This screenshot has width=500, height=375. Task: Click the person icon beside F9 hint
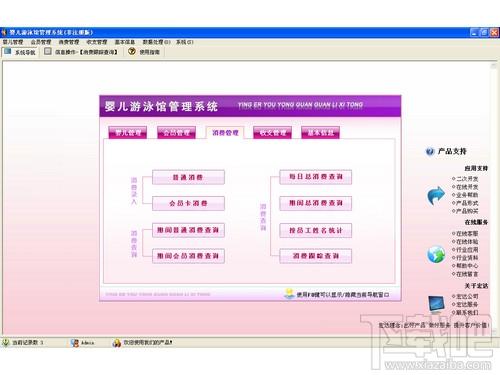289,294
